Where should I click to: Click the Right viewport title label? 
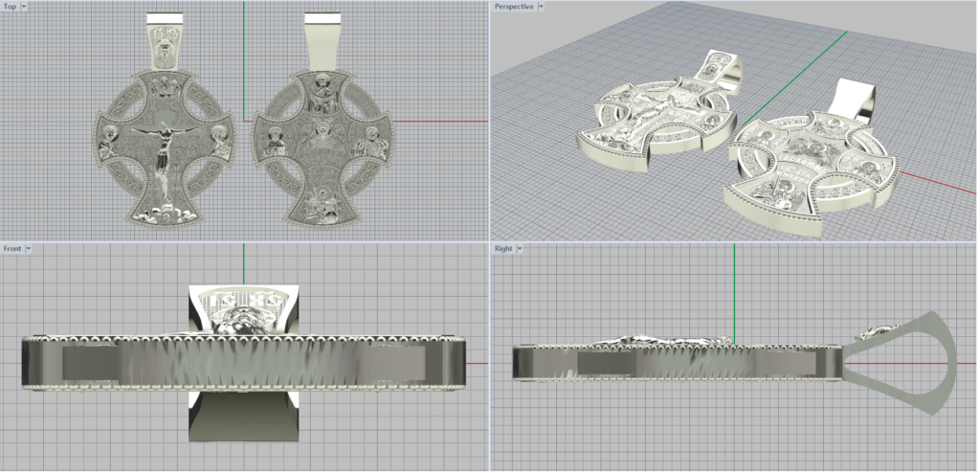503,249
